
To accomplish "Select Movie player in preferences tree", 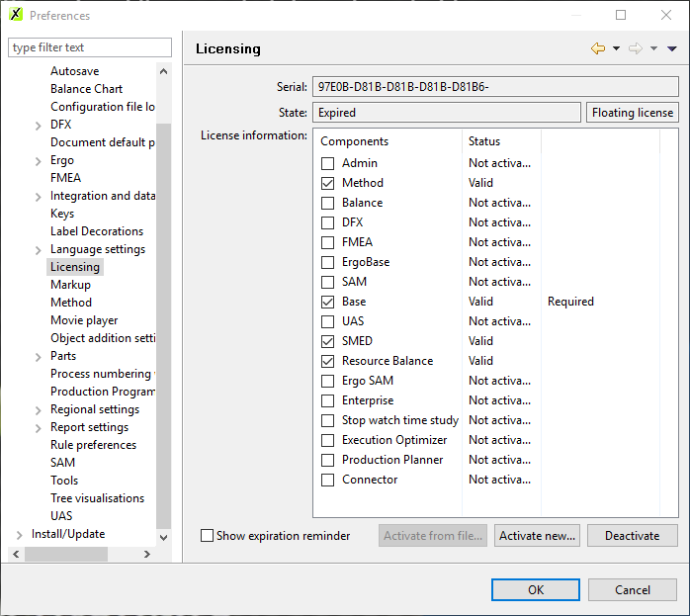I will pyautogui.click(x=84, y=320).
